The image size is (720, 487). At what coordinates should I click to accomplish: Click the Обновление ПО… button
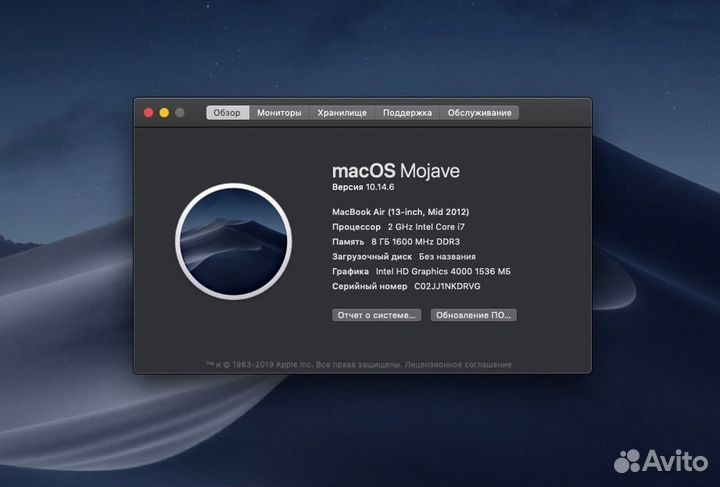pos(473,315)
